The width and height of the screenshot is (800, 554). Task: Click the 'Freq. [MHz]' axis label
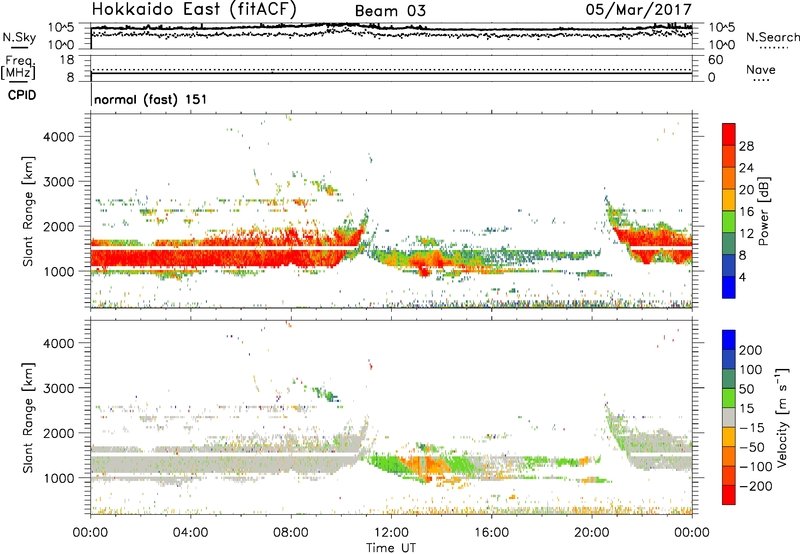[19, 68]
